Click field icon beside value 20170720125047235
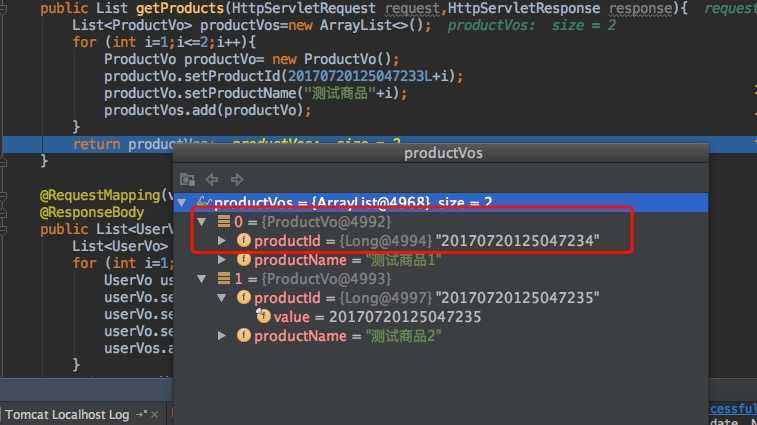 tap(263, 316)
